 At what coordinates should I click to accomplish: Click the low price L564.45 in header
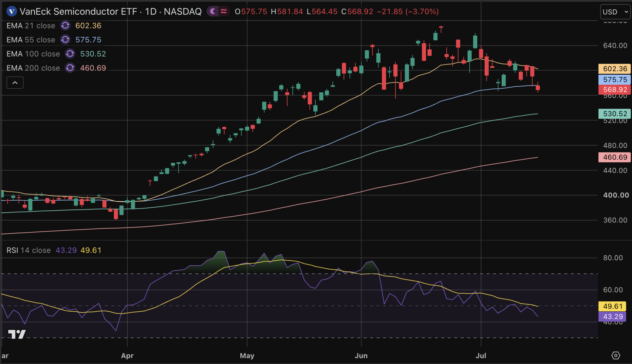pos(322,11)
